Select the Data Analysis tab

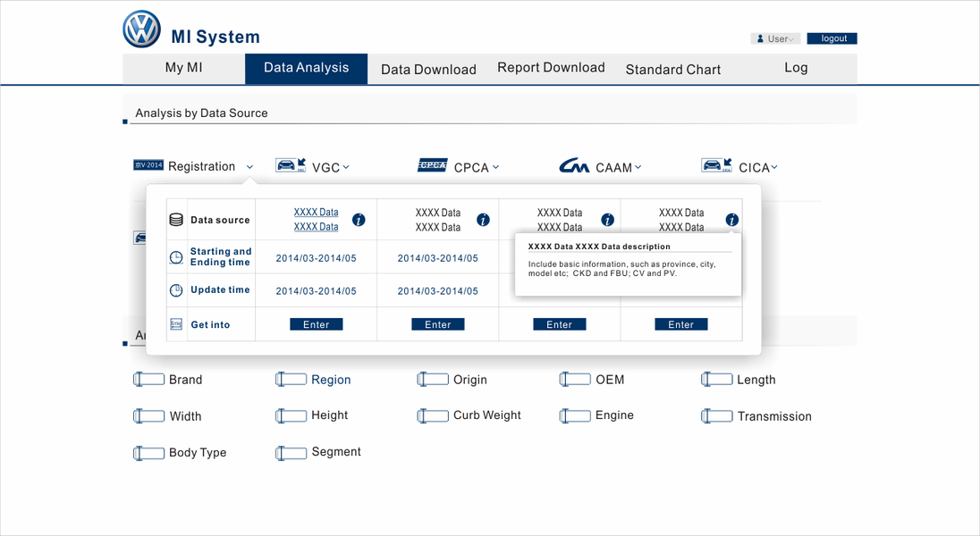tap(306, 68)
